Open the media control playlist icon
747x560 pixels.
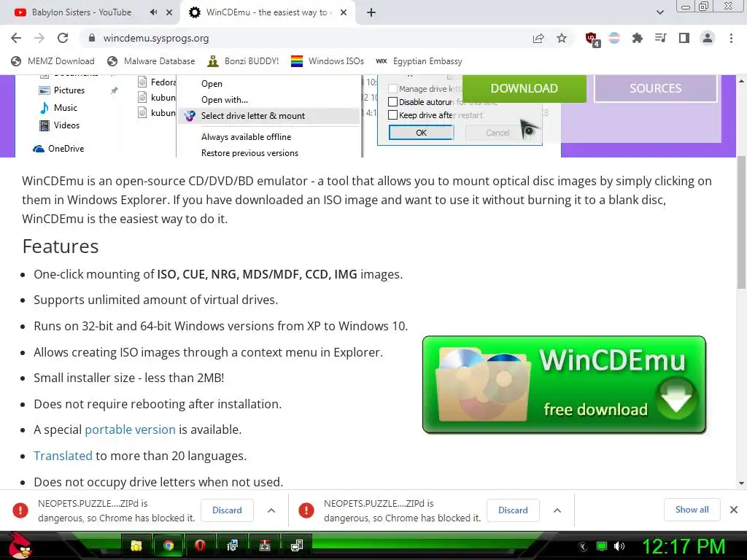[x=660, y=38]
